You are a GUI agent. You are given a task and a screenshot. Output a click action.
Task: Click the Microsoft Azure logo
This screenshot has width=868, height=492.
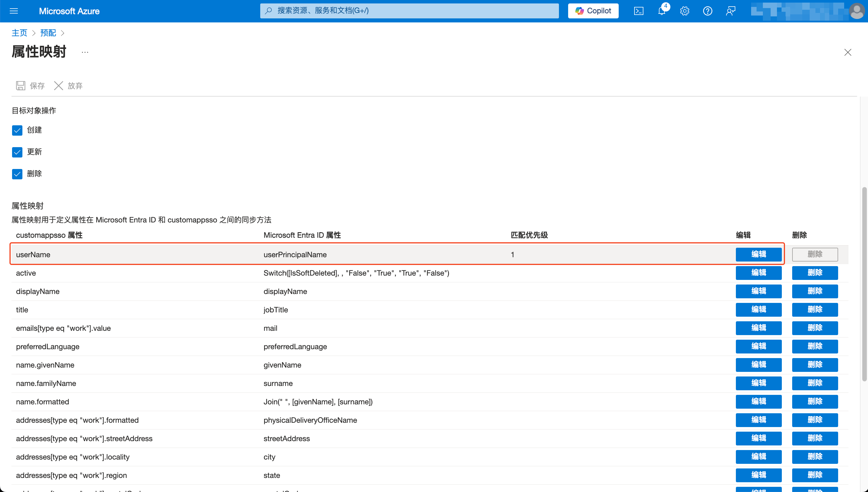(69, 11)
